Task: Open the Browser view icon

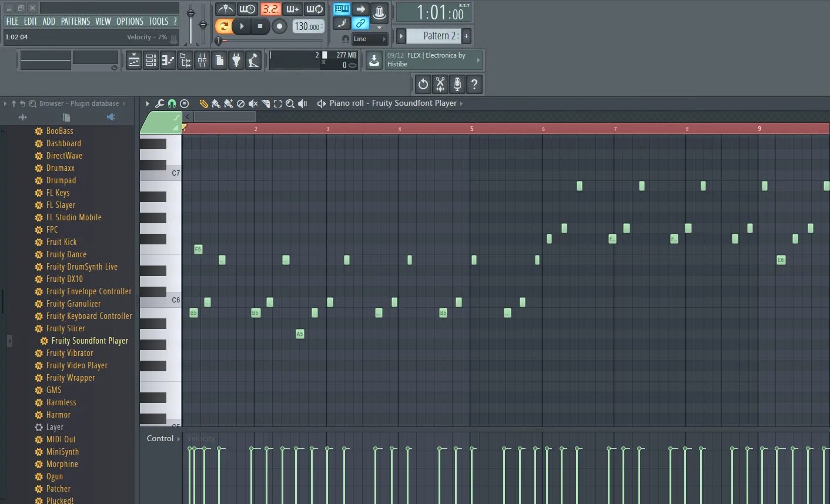Action: point(185,61)
